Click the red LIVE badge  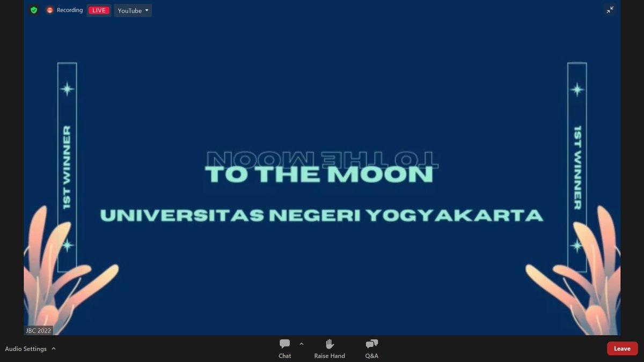pos(99,10)
